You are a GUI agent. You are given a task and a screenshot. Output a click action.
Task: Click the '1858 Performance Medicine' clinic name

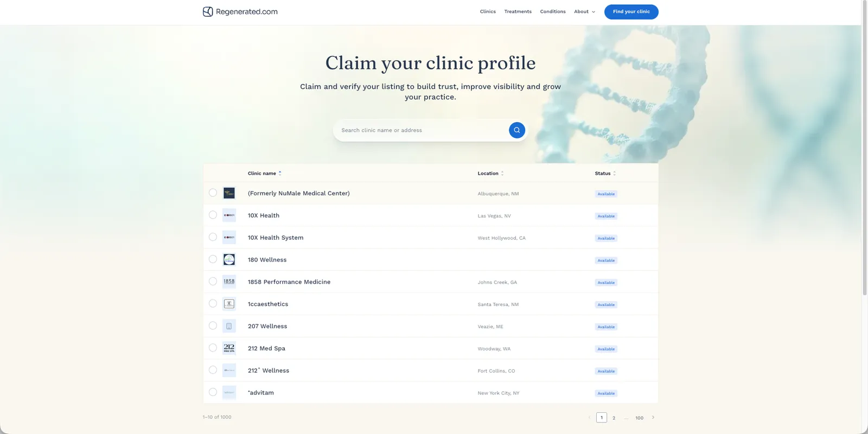coord(289,282)
